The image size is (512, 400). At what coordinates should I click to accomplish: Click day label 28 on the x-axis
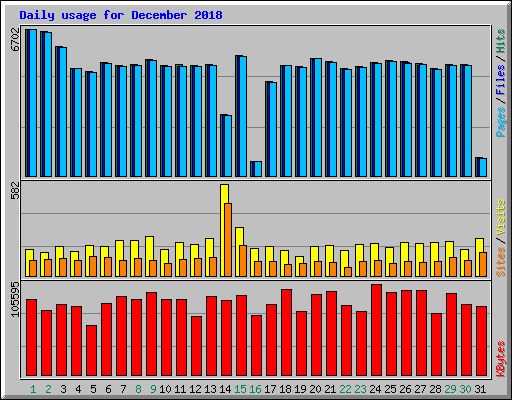(x=435, y=389)
